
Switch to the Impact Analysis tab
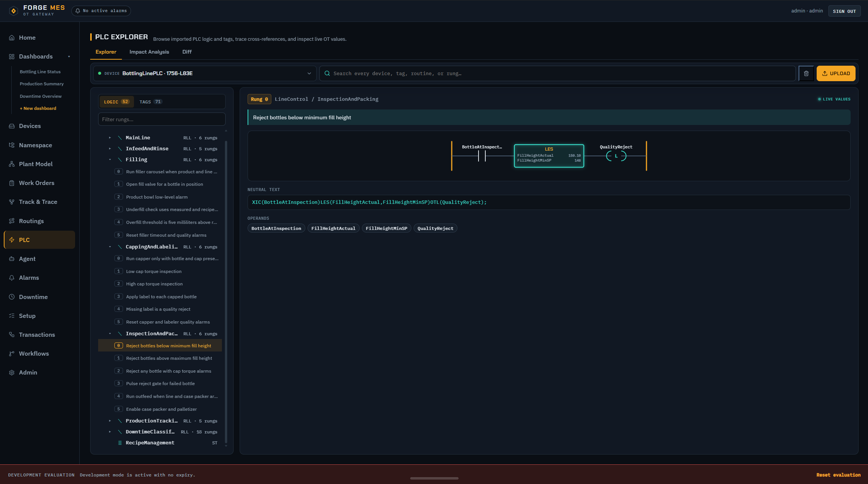pos(149,52)
